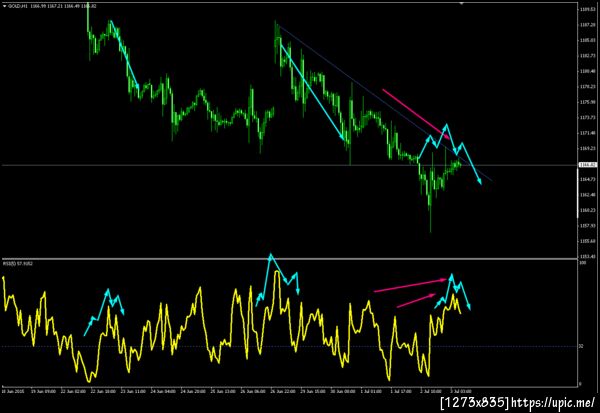Click price scale value 1171.48
The width and height of the screenshot is (600, 413).
[588, 133]
